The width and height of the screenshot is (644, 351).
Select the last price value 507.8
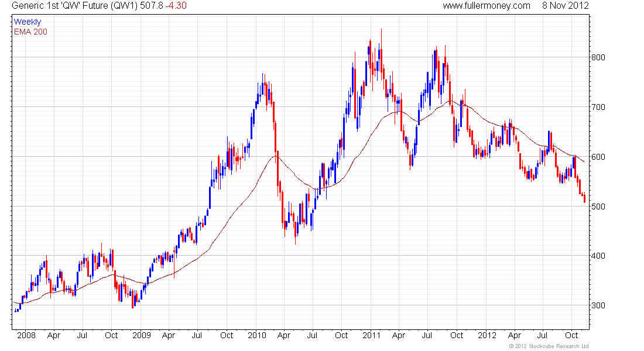coord(152,6)
